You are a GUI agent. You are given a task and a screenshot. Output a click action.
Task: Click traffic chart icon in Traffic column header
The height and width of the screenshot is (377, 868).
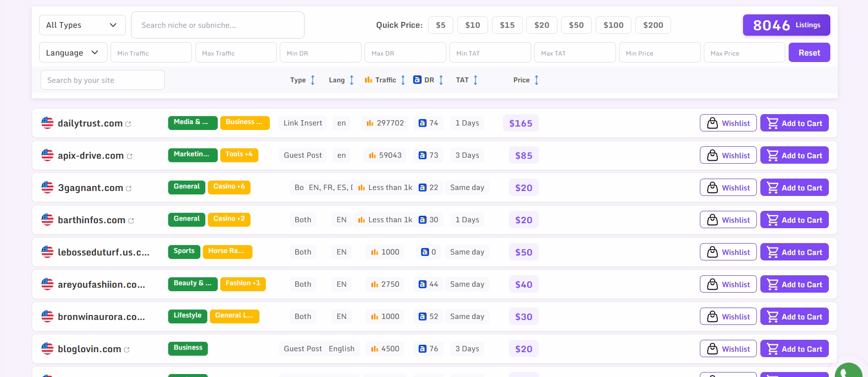point(368,80)
